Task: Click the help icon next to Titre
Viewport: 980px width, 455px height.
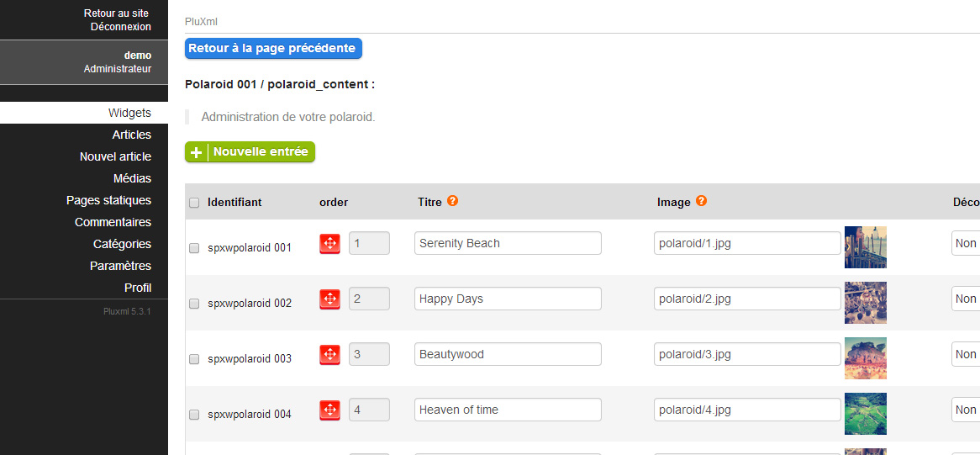Action: (x=452, y=201)
